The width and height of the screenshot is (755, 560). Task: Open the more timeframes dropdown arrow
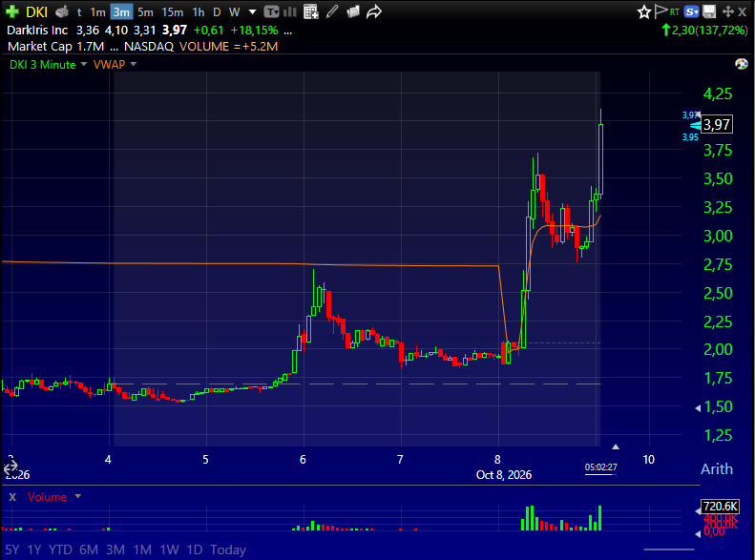point(252,12)
